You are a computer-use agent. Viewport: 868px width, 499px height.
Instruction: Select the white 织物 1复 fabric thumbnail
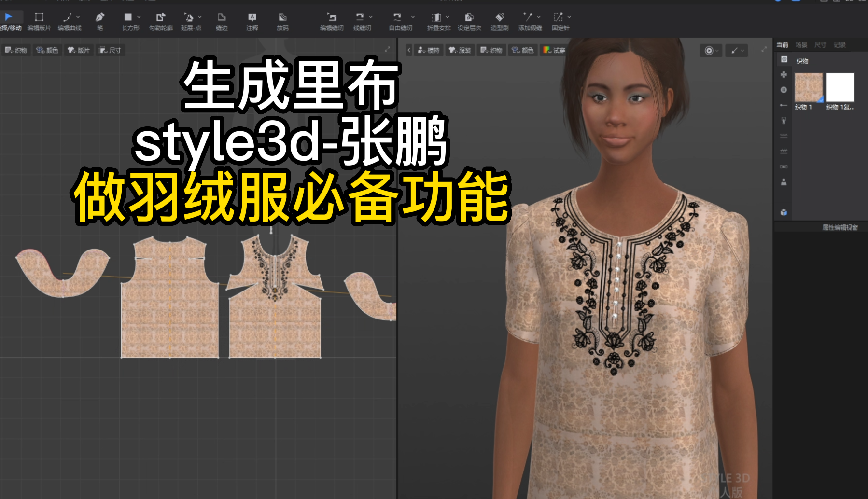coord(840,87)
